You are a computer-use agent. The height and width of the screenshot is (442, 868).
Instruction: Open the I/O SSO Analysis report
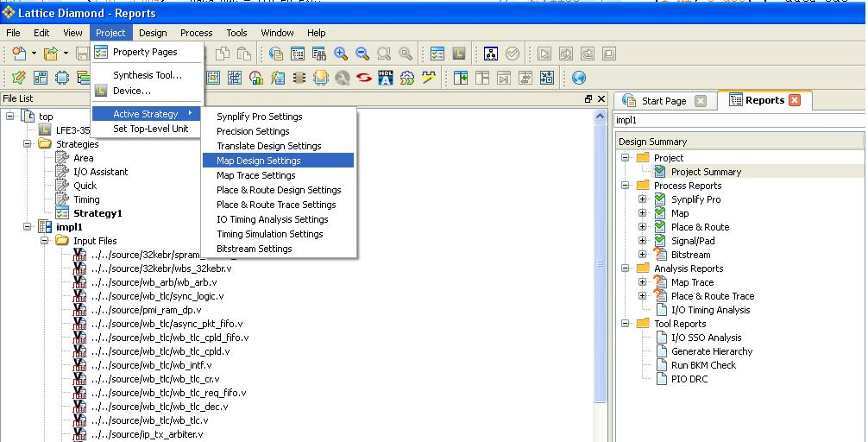[x=706, y=338]
